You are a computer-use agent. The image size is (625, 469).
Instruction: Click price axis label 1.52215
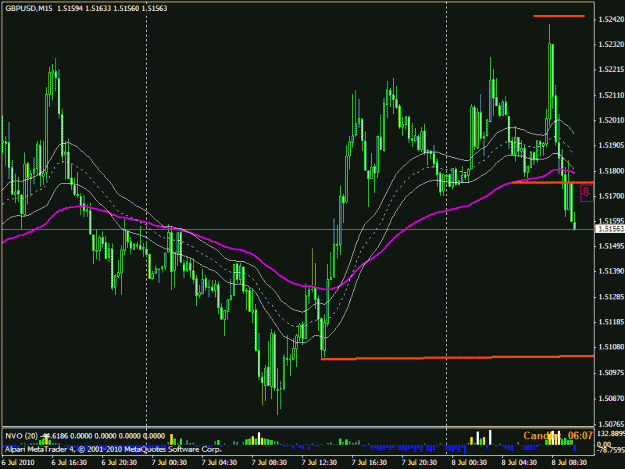pyautogui.click(x=611, y=70)
